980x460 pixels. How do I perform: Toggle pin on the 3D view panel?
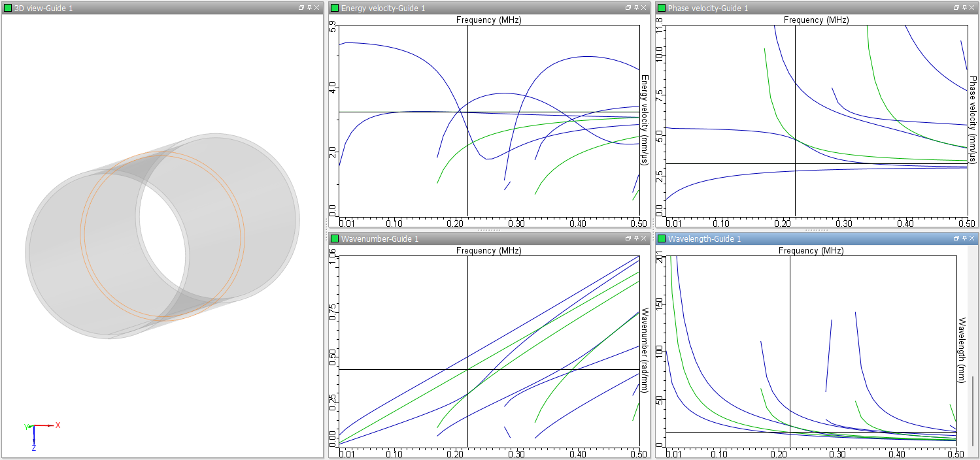click(309, 8)
